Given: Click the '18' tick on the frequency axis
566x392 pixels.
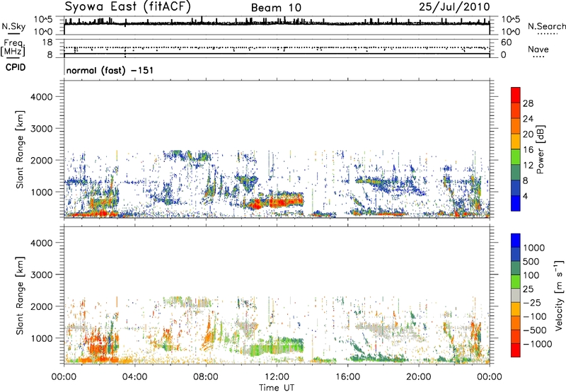Looking at the screenshot, I should [47, 42].
